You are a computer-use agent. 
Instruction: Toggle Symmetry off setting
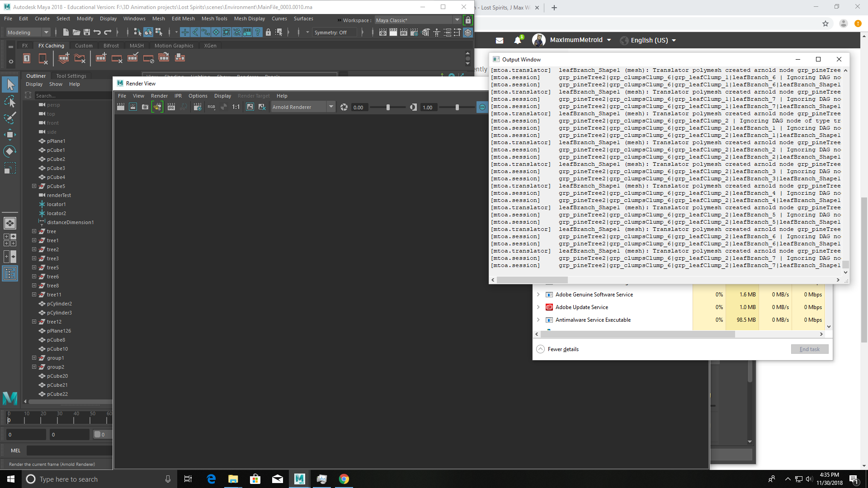(x=335, y=32)
